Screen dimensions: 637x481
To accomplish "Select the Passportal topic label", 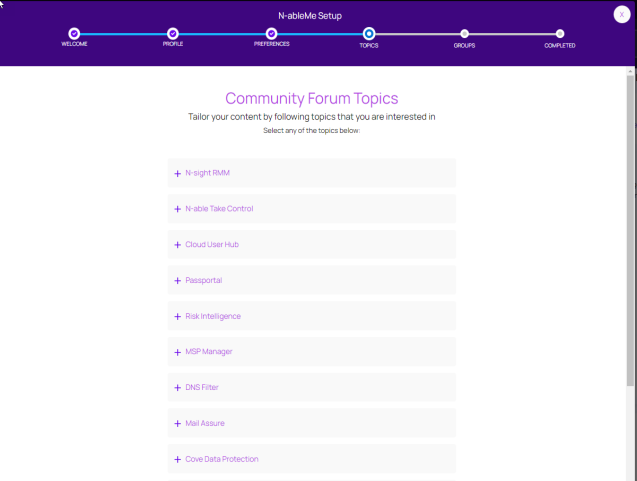I will tap(204, 281).
